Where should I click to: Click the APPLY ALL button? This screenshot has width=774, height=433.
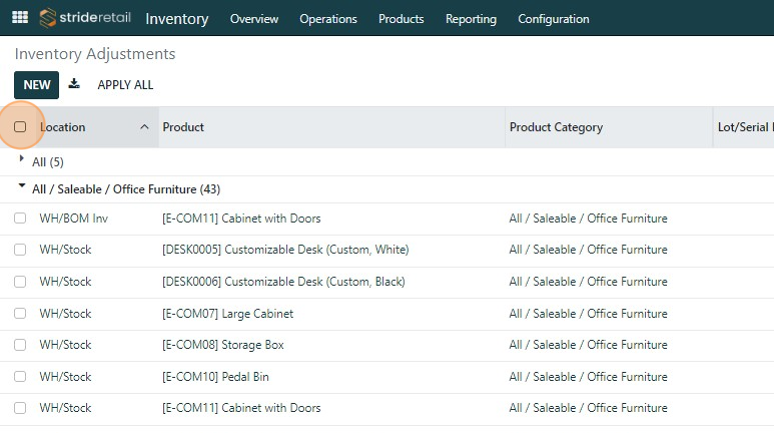click(125, 85)
